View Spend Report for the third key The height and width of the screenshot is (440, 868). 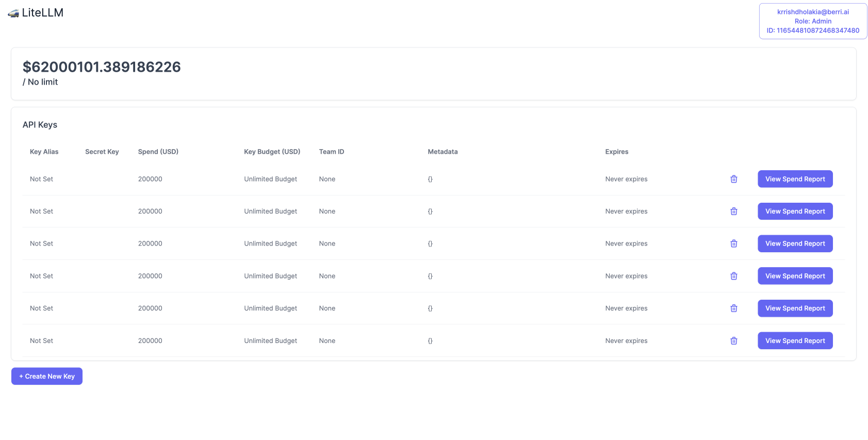click(x=795, y=243)
